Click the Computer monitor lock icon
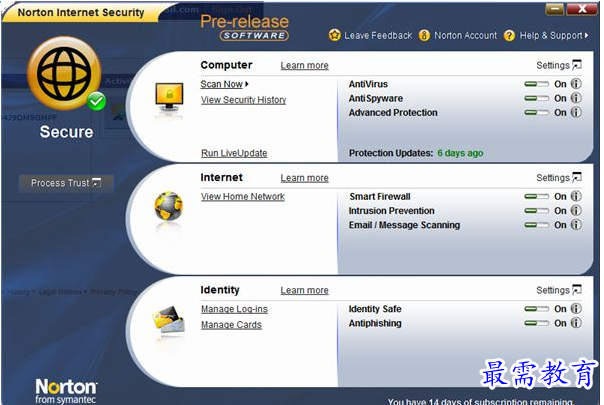Screen dimensions: 604x405 169,98
